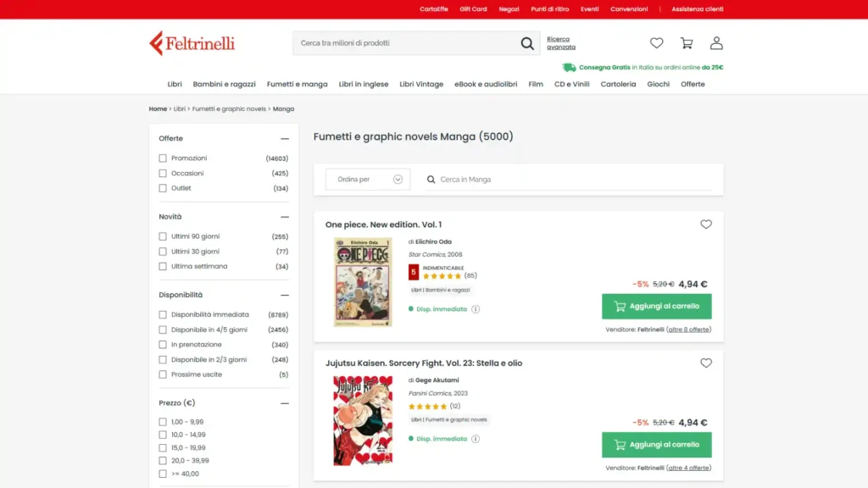Tick the Promozioni checkbox
Image resolution: width=868 pixels, height=488 pixels.
coord(163,158)
